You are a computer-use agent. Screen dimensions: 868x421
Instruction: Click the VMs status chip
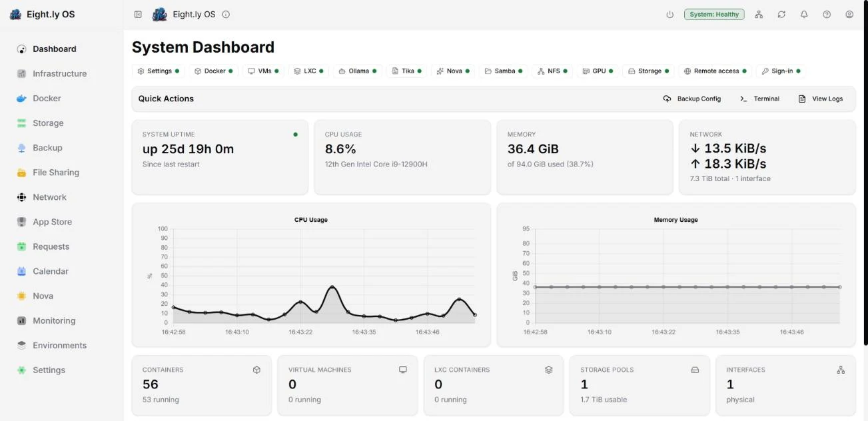(x=262, y=71)
